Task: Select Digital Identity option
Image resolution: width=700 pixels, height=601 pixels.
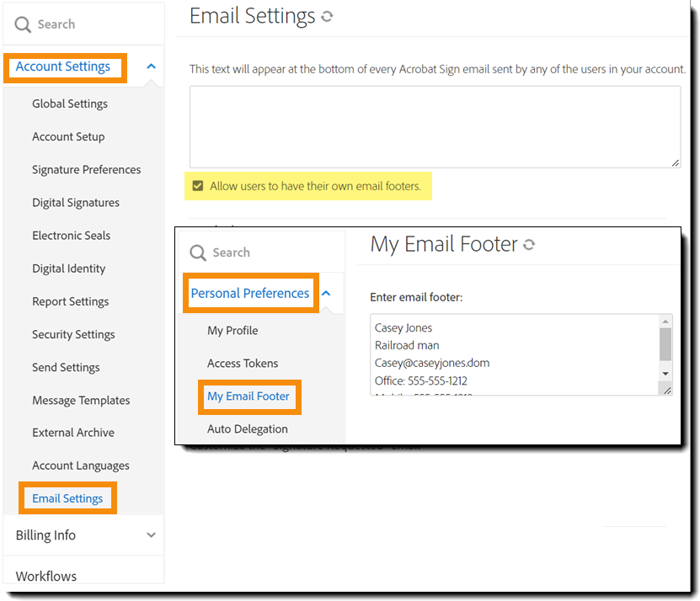Action: 69,269
